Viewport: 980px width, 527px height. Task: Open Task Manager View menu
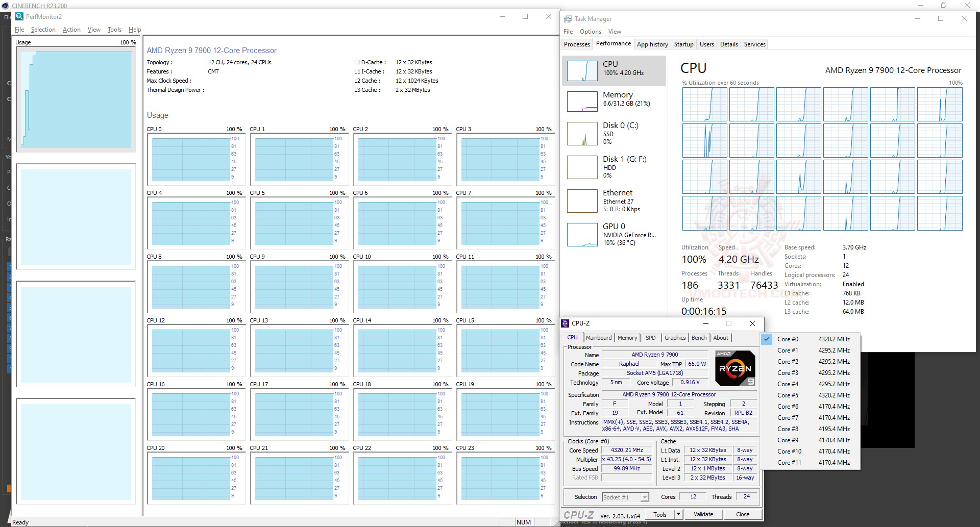pyautogui.click(x=615, y=32)
